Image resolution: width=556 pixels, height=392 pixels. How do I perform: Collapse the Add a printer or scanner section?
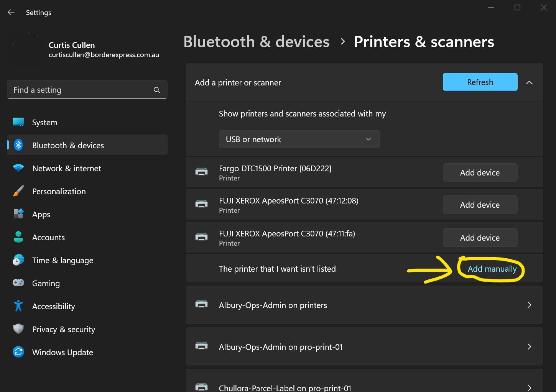tap(529, 82)
